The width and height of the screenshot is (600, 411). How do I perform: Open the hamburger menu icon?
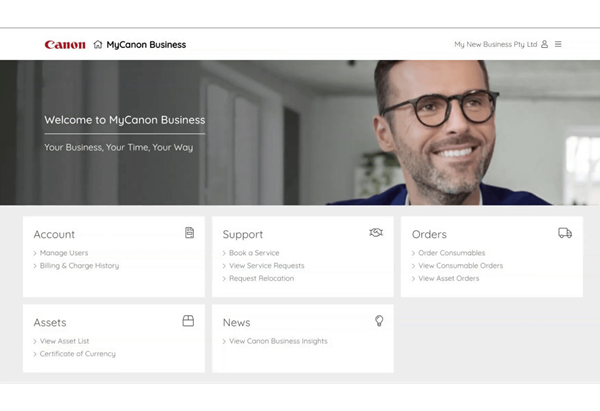point(558,44)
